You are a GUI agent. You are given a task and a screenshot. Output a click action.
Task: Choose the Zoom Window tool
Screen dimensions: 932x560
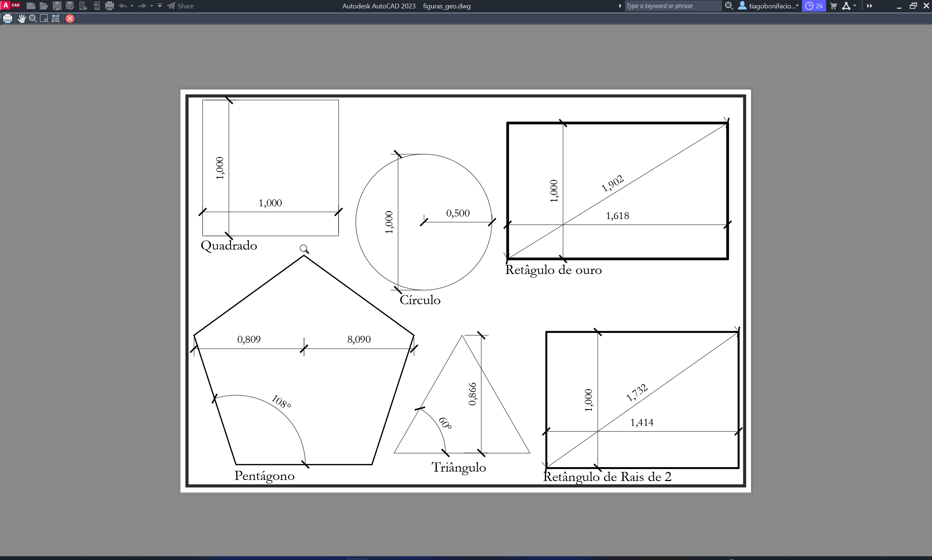pyautogui.click(x=44, y=19)
